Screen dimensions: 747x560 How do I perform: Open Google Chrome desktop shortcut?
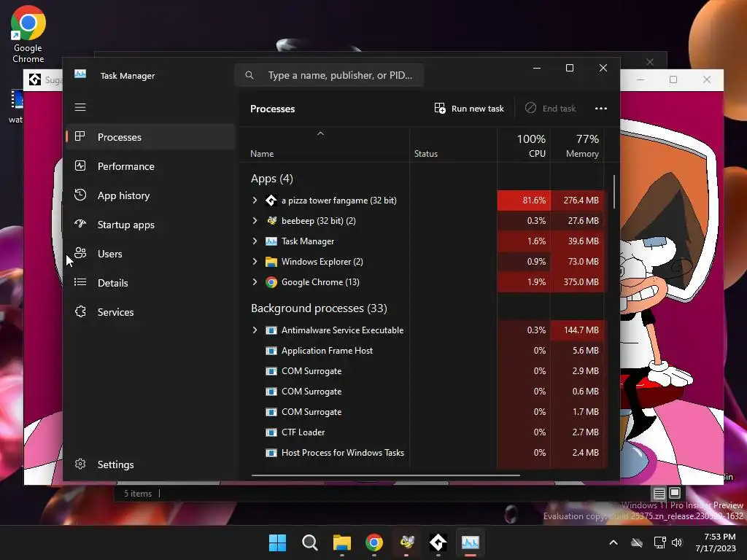click(x=28, y=34)
